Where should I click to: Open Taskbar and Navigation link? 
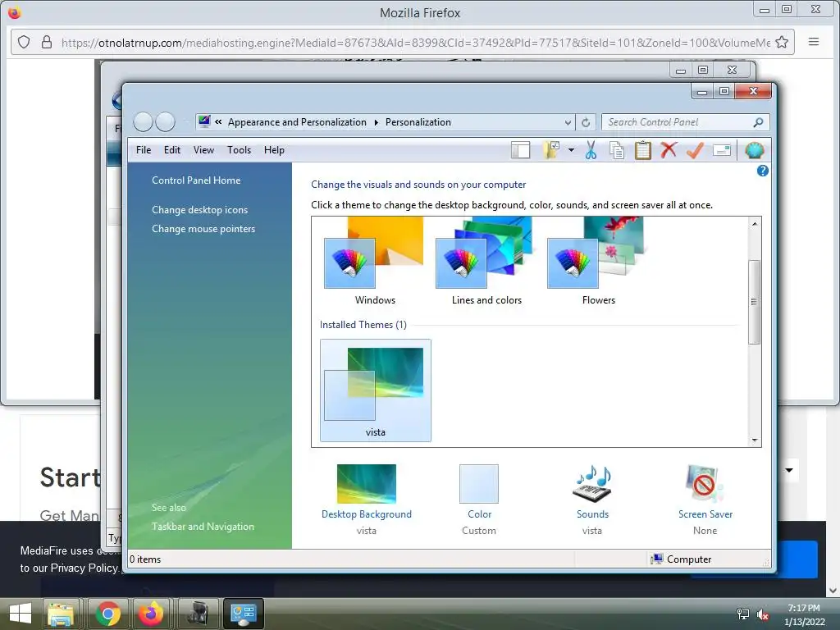tap(203, 527)
